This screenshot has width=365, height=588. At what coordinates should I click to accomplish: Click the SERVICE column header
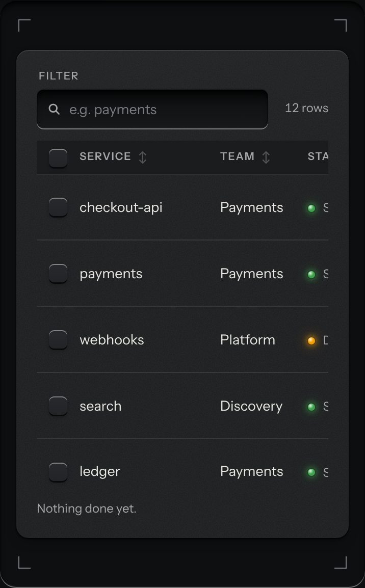(x=105, y=156)
